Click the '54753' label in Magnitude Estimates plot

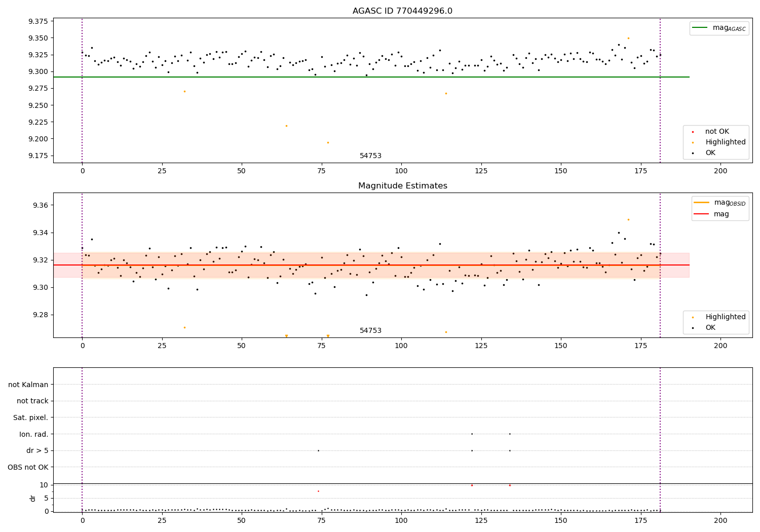coord(370,331)
